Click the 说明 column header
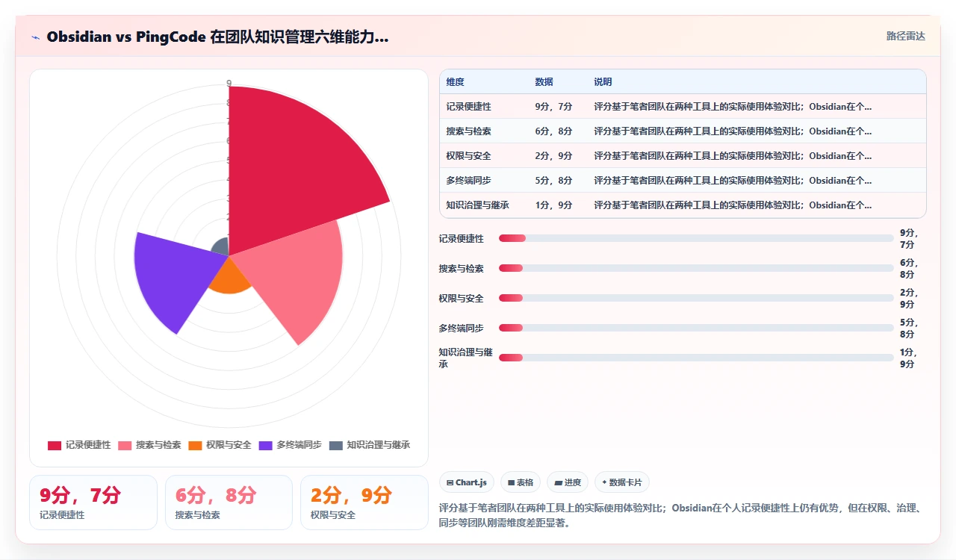This screenshot has height=560, width=956. pyautogui.click(x=603, y=82)
